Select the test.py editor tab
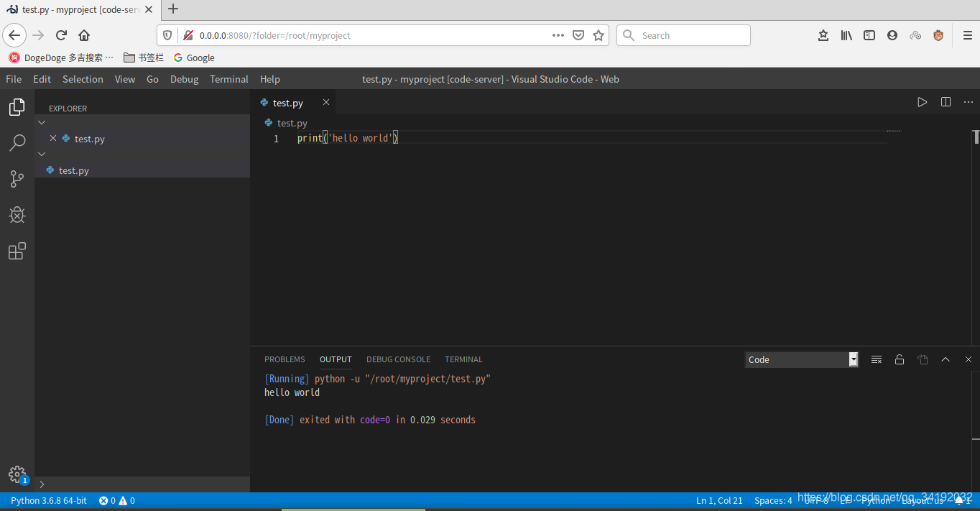Viewport: 980px width, 511px height. [x=288, y=103]
